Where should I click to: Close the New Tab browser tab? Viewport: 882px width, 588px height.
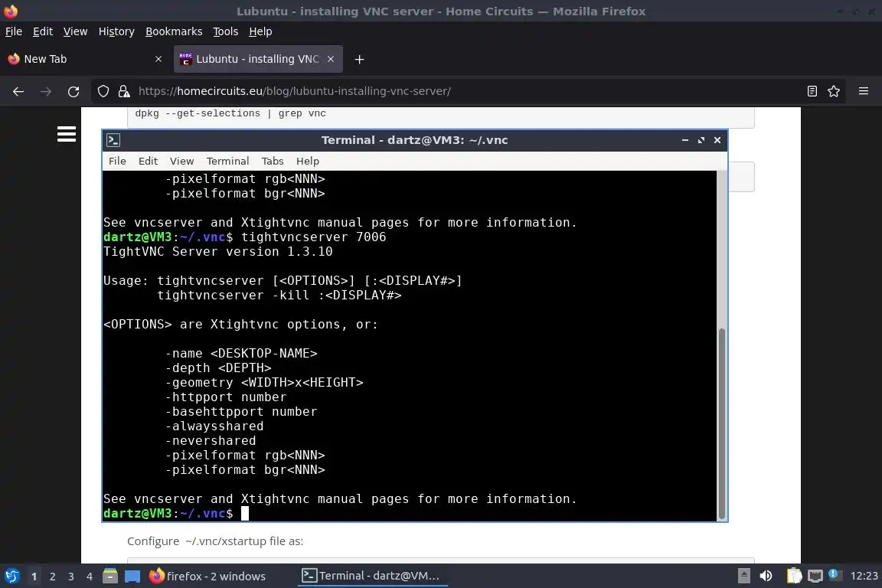pyautogui.click(x=158, y=59)
